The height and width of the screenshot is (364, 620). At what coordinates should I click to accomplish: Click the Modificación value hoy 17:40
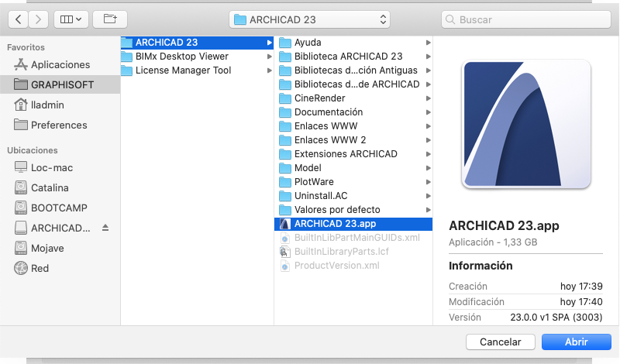[581, 301]
